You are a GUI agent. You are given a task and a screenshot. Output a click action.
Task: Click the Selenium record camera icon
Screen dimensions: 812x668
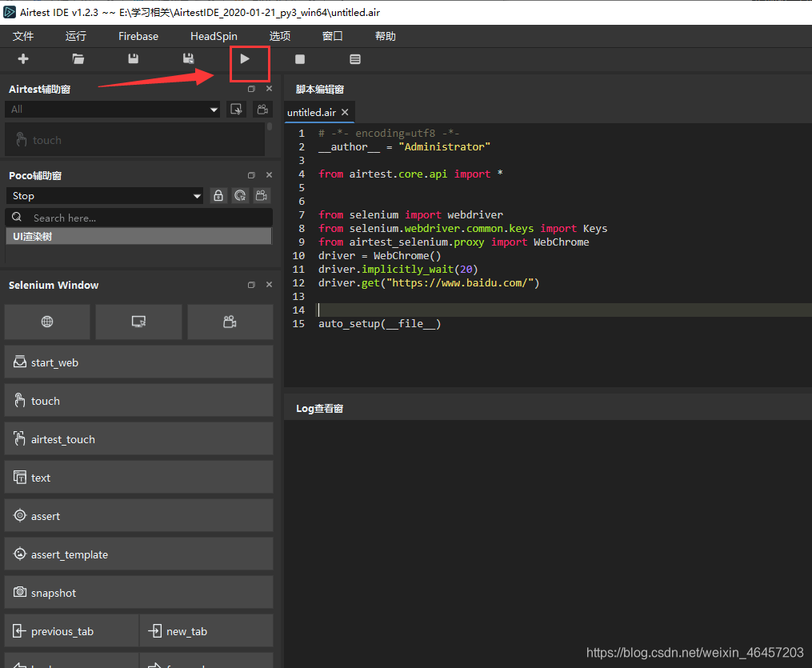pos(230,322)
